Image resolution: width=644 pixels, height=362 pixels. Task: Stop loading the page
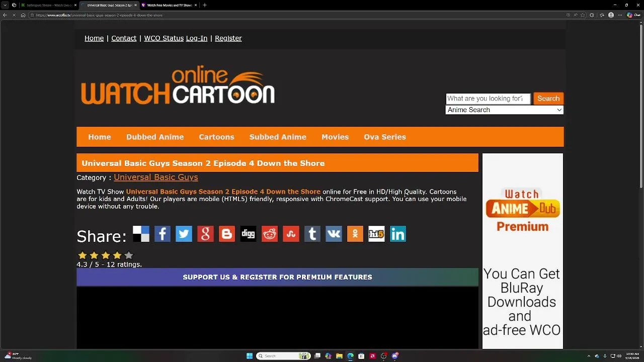(x=14, y=15)
